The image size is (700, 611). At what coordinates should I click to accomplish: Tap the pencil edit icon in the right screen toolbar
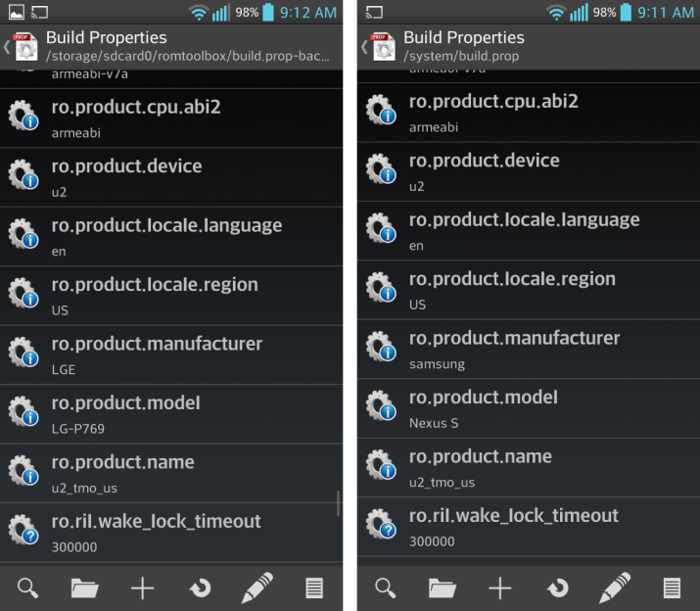614,587
